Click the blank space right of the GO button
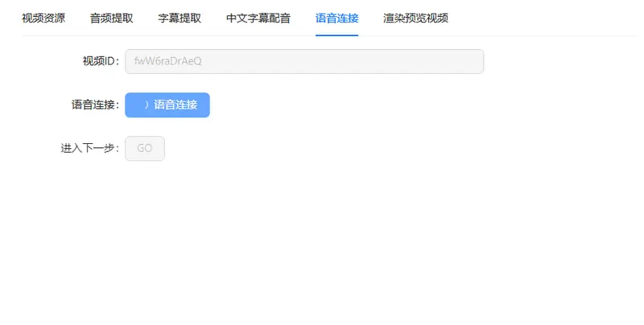 (322, 148)
